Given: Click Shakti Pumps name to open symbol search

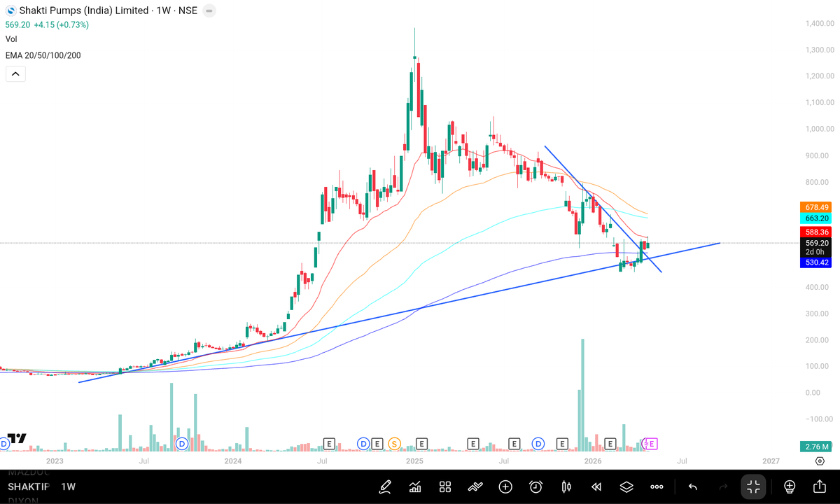Looking at the screenshot, I should point(84,10).
